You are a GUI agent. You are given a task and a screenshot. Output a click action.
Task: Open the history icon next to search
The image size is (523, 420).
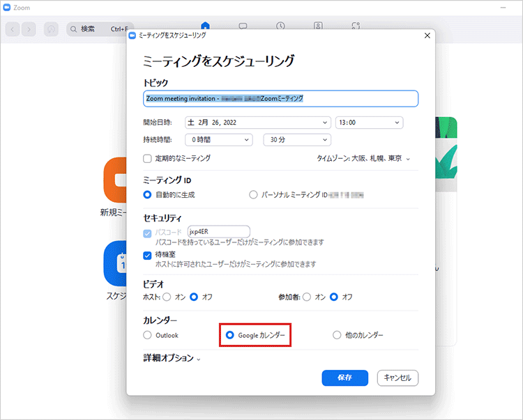51,29
